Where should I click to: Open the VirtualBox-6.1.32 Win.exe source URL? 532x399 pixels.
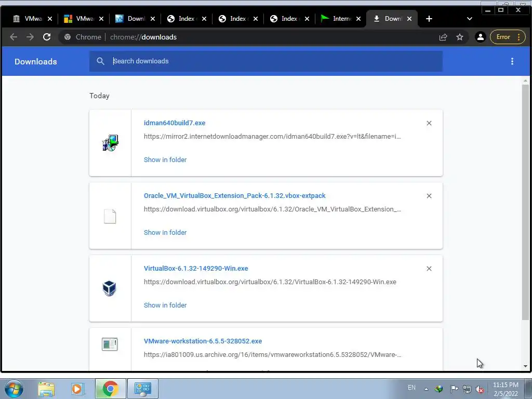270,282
